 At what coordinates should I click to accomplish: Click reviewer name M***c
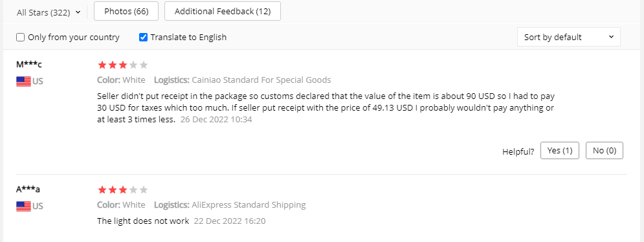tap(28, 64)
